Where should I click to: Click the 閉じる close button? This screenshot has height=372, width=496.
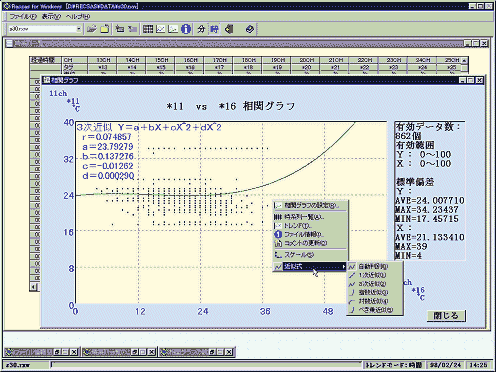click(x=446, y=315)
